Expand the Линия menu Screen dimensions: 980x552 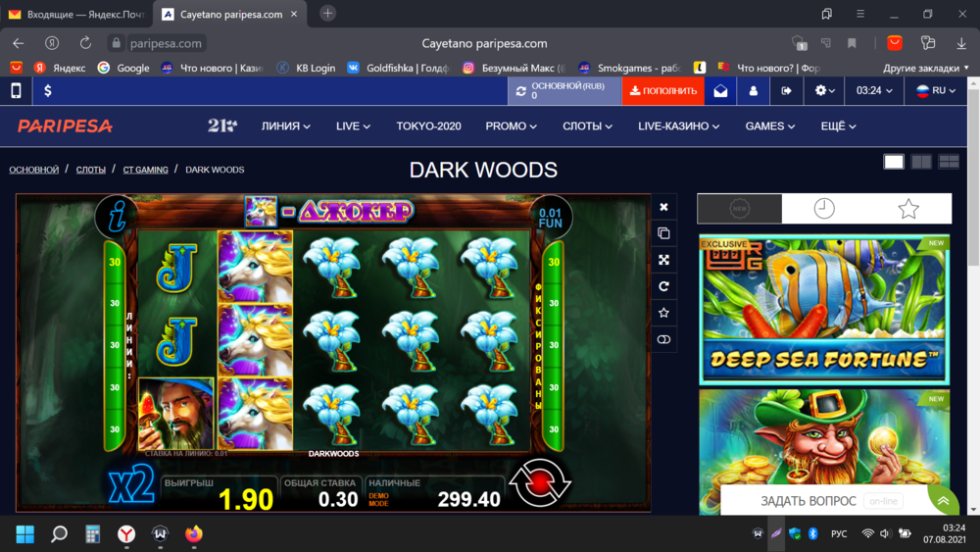pyautogui.click(x=285, y=126)
